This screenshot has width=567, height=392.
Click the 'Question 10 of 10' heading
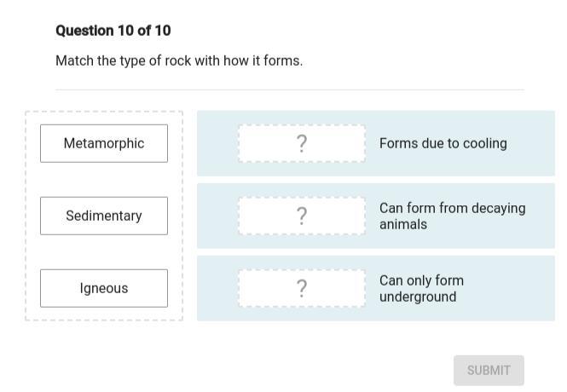pos(113,31)
